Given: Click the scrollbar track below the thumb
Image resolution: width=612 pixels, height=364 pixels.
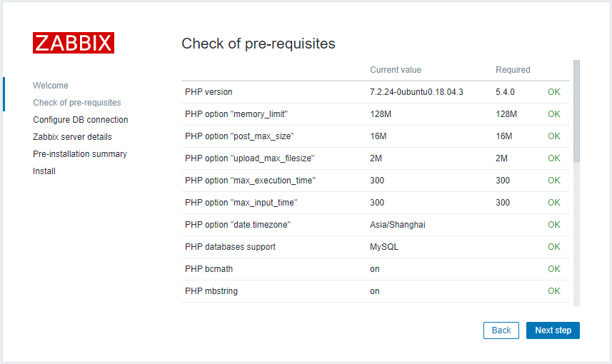Looking at the screenshot, I should (576, 234).
